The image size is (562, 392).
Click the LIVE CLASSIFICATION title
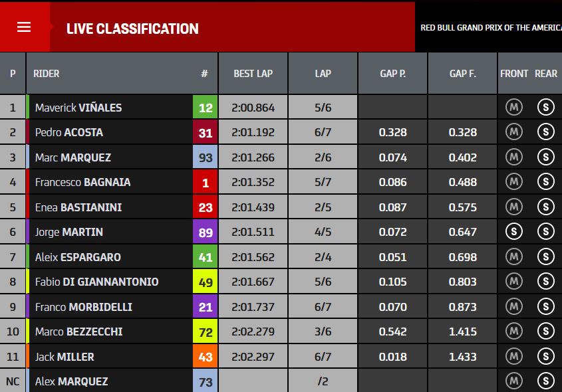(x=132, y=29)
